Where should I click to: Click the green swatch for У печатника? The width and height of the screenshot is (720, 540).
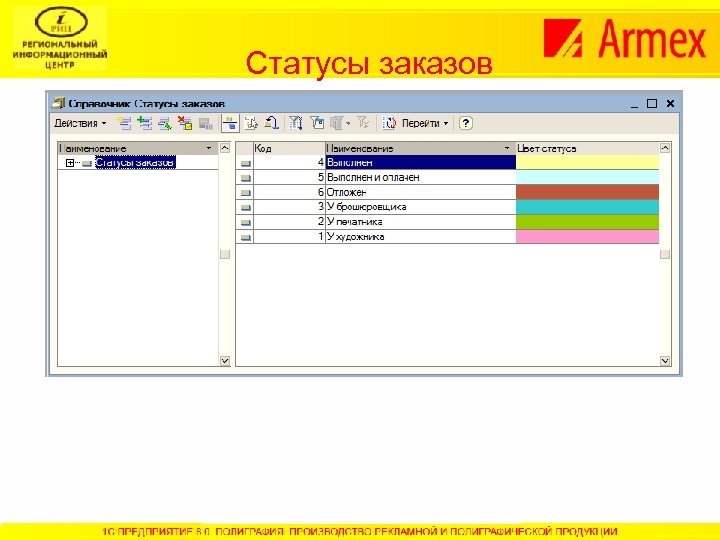(x=587, y=222)
